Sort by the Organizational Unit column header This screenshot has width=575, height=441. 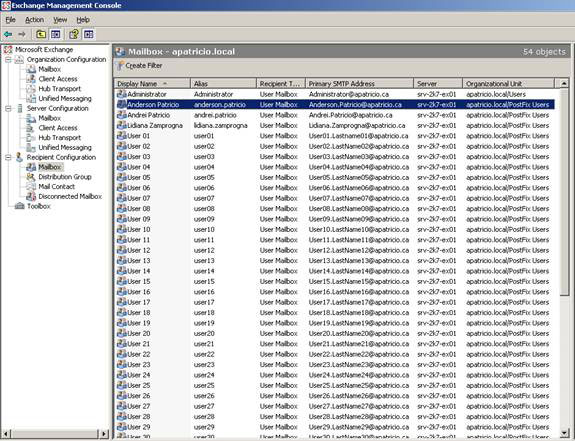pos(508,84)
